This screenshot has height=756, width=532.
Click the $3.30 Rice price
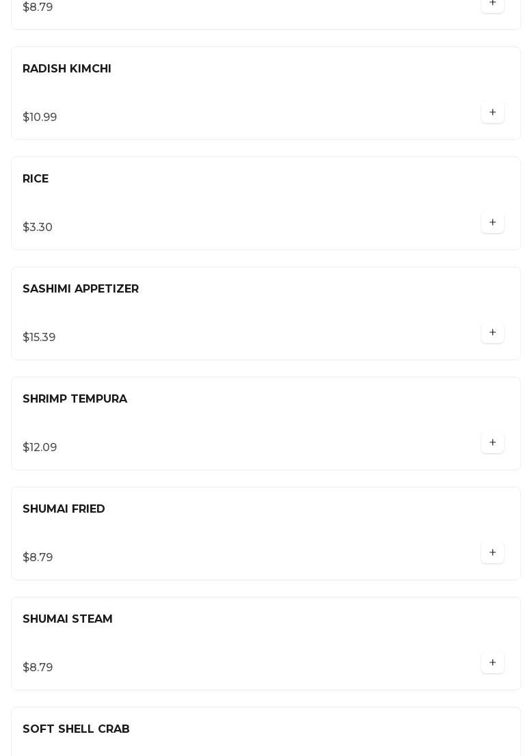point(38,228)
